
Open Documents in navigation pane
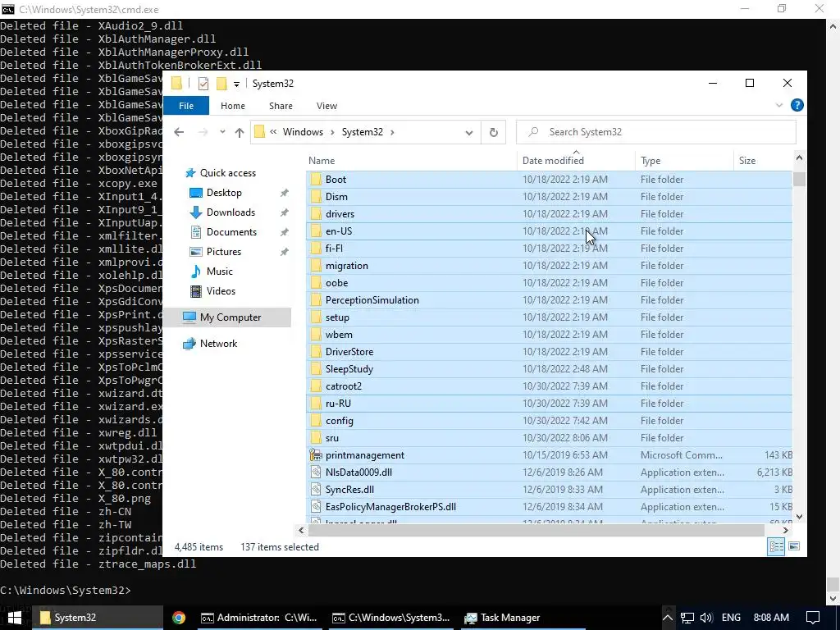pos(231,232)
